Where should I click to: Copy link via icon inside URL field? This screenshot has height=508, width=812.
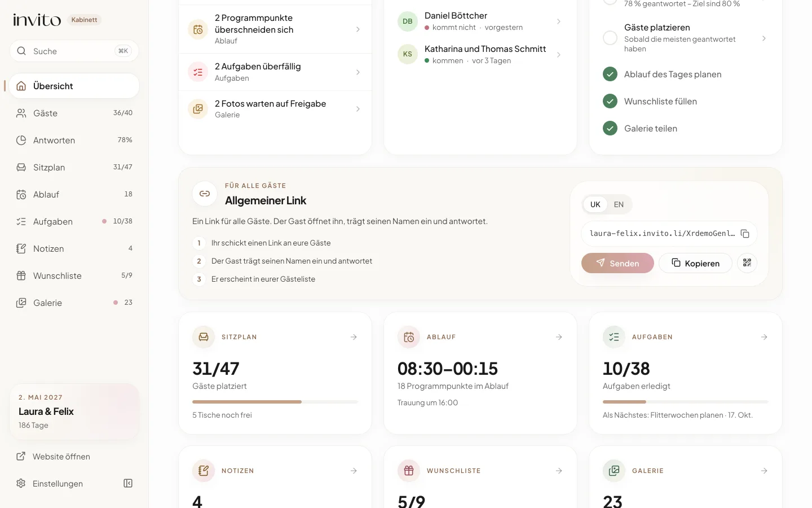pos(745,234)
